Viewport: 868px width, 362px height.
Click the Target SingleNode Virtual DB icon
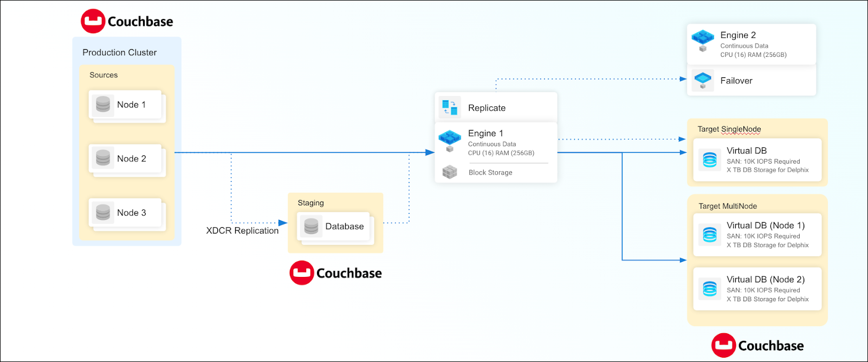click(x=709, y=160)
